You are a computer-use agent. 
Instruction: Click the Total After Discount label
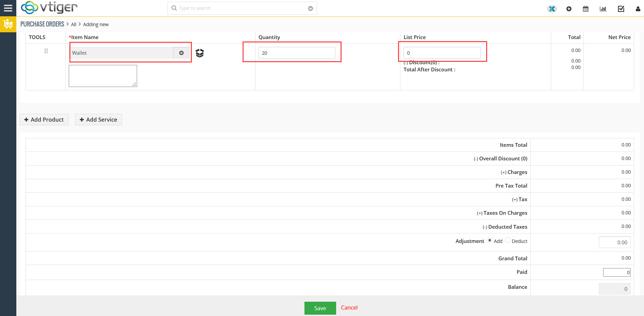[x=429, y=70]
